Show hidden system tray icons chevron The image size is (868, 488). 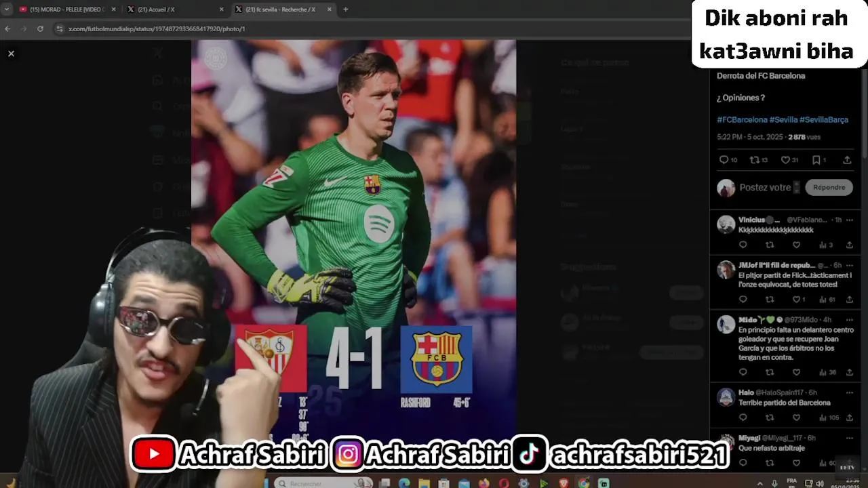pyautogui.click(x=759, y=483)
